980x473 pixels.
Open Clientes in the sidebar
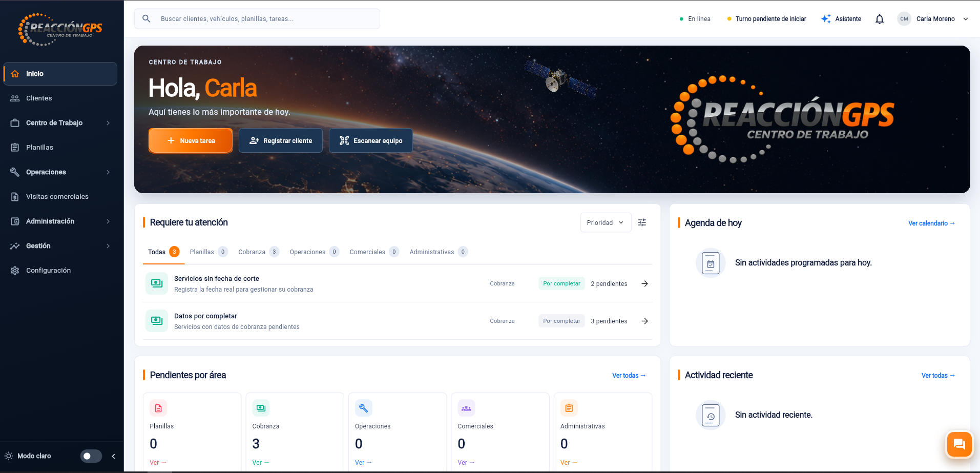(x=60, y=98)
